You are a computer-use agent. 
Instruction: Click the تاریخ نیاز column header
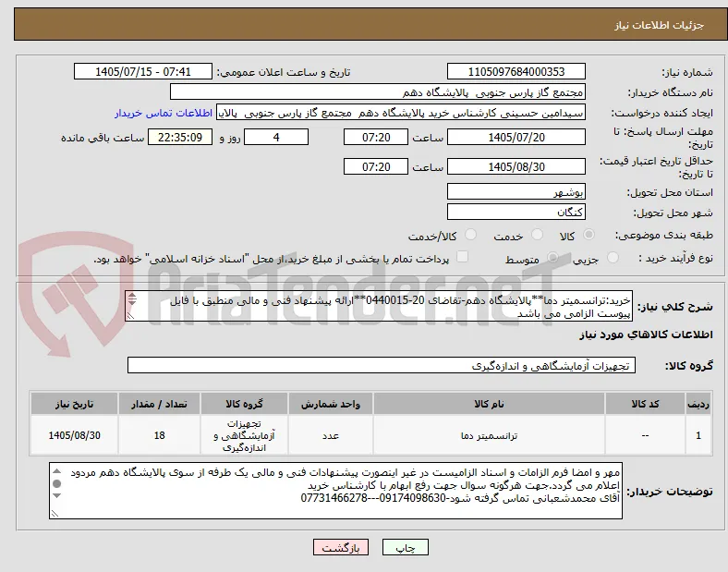(74, 404)
